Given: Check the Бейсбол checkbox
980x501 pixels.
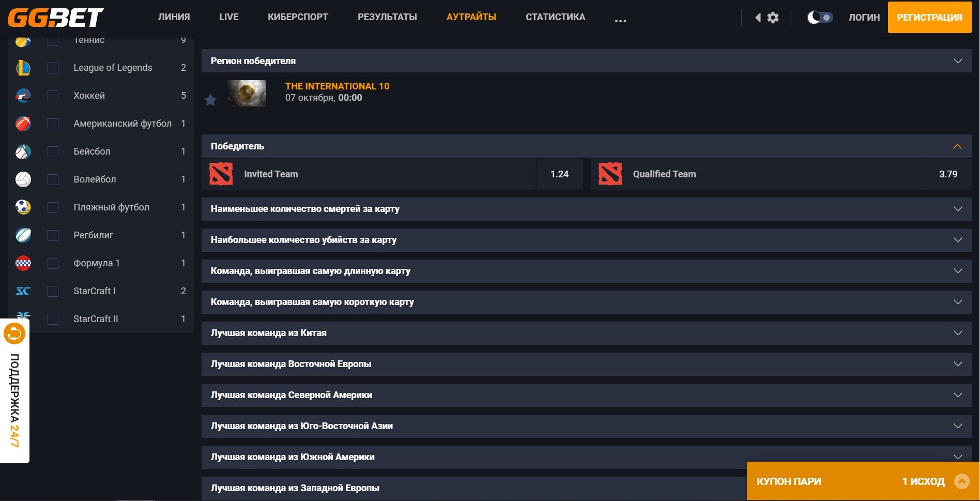Looking at the screenshot, I should (x=53, y=151).
